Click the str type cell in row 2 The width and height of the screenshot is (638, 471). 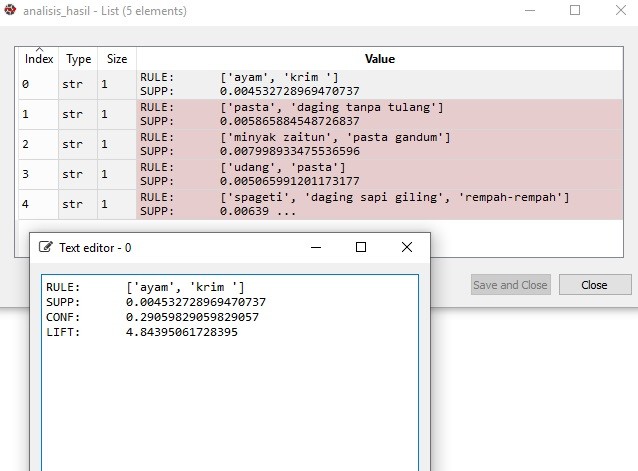click(78, 144)
